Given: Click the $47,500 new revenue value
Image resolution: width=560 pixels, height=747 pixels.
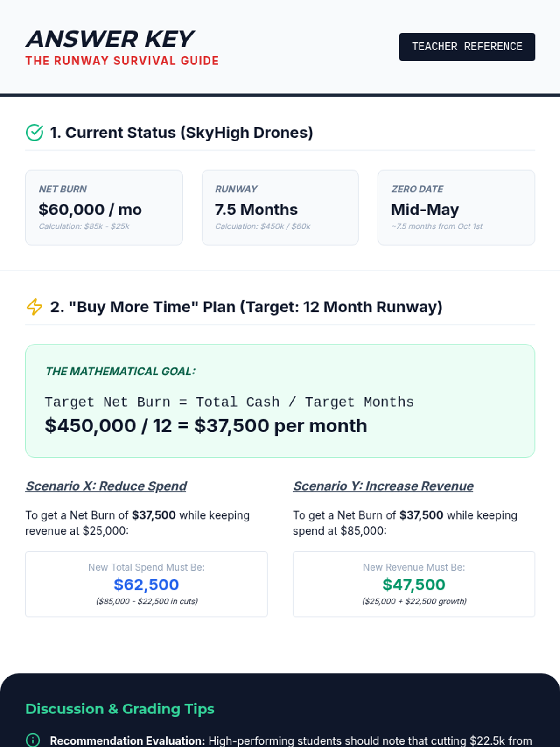Looking at the screenshot, I should coord(413,585).
